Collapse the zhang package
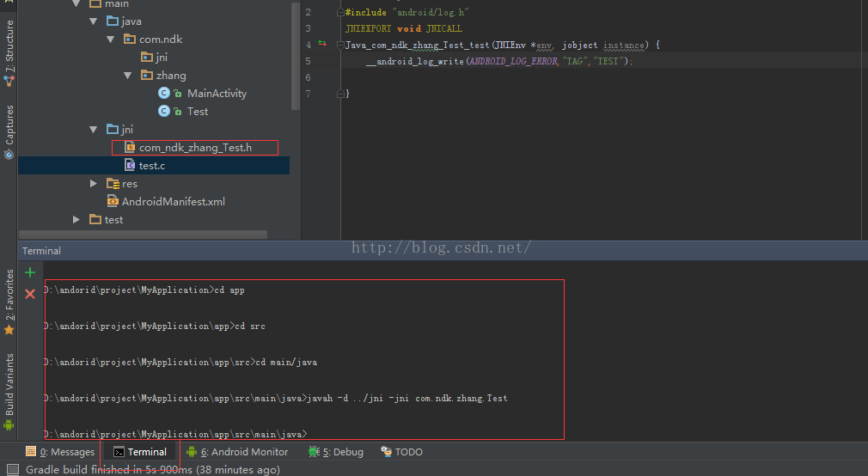Image resolution: width=868 pixels, height=476 pixels. 128,76
